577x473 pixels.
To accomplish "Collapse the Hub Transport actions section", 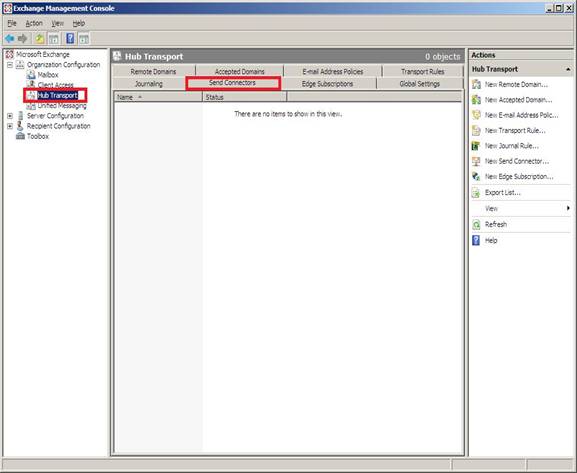I will tap(568, 69).
